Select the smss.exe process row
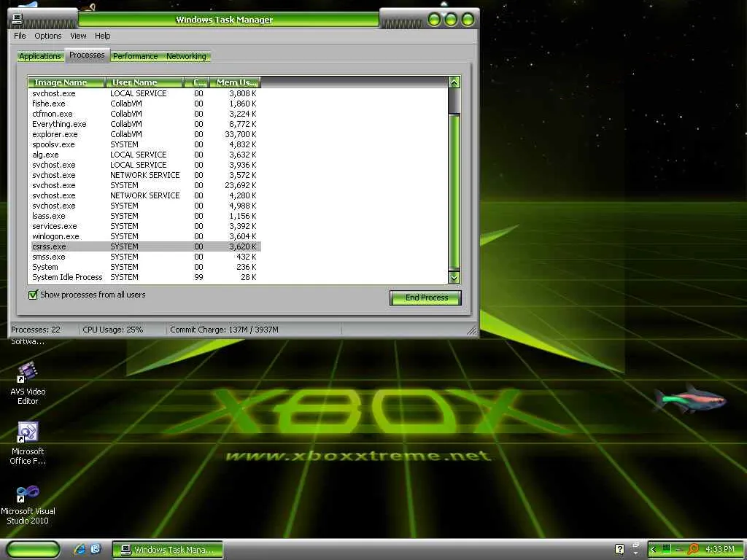This screenshot has height=560, width=747. pyautogui.click(x=144, y=257)
